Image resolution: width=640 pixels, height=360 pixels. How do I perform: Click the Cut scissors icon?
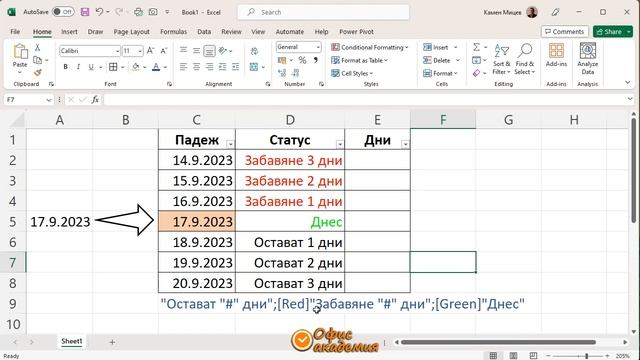[x=38, y=48]
